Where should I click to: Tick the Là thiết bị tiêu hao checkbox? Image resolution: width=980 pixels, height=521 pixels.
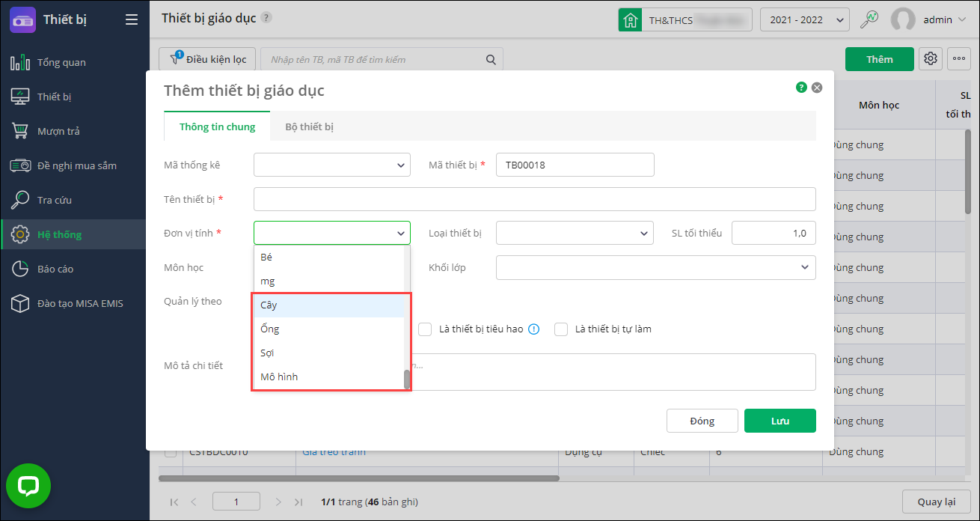[425, 329]
